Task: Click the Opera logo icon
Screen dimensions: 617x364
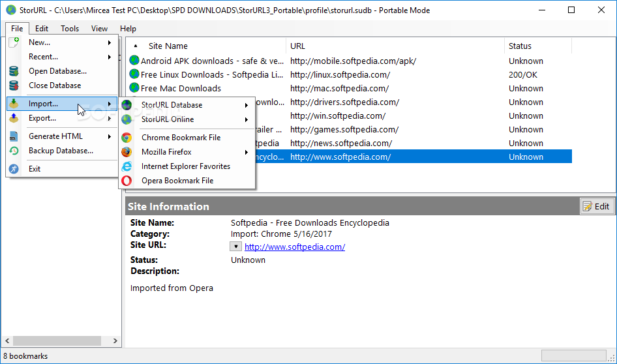Action: [x=127, y=181]
